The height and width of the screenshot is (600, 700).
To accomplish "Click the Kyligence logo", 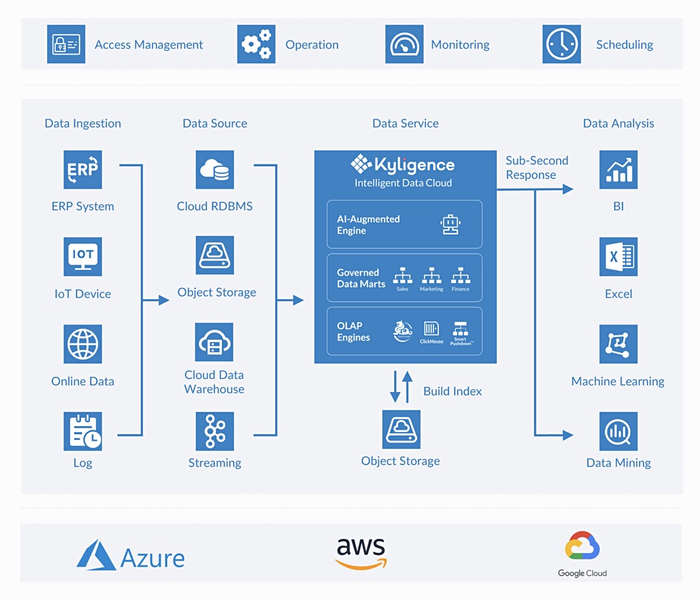I will tap(402, 164).
